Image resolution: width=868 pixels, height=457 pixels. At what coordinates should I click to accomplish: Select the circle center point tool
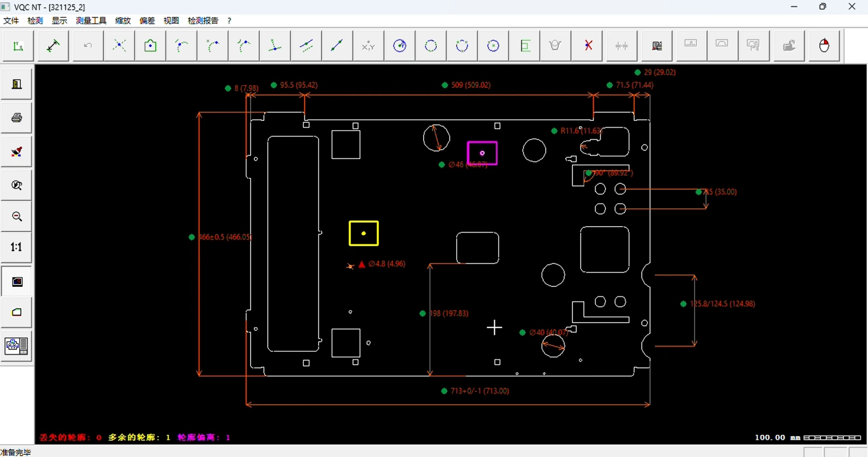[x=493, y=46]
